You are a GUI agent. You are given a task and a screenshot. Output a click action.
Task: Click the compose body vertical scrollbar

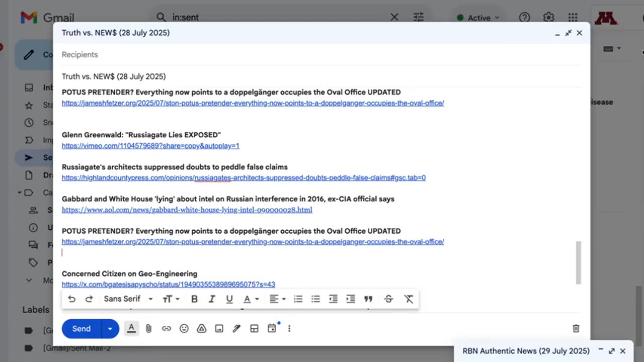pos(578,262)
